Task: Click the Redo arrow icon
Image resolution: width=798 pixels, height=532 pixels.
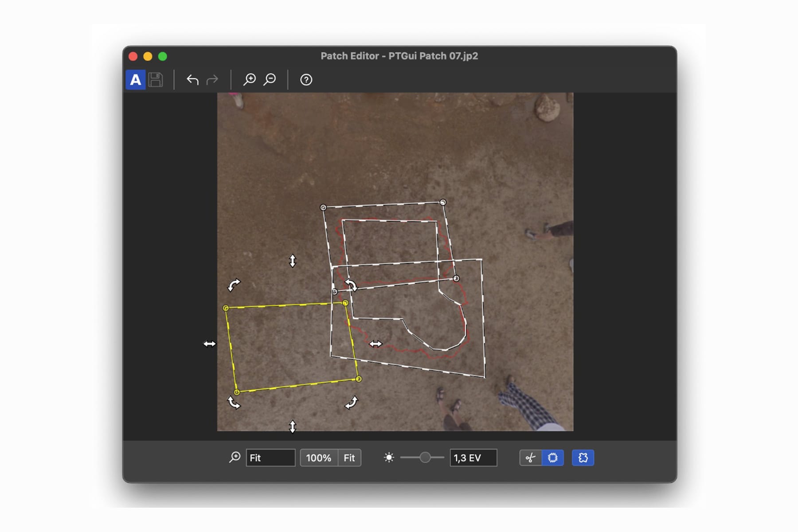Action: [212, 80]
